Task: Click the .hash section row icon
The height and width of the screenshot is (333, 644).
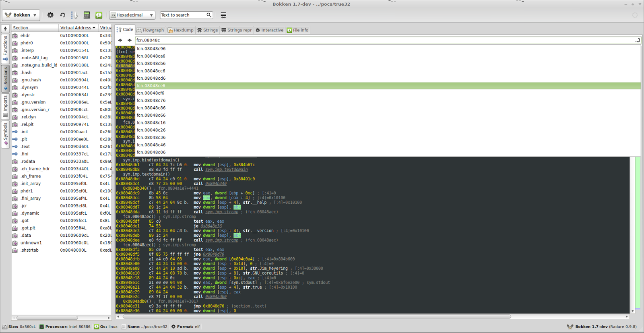Action: 15,72
